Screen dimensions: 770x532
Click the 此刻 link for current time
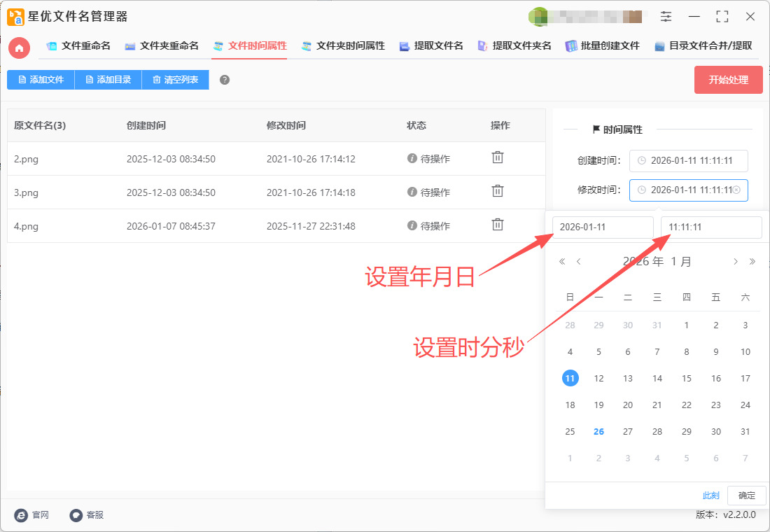(710, 496)
